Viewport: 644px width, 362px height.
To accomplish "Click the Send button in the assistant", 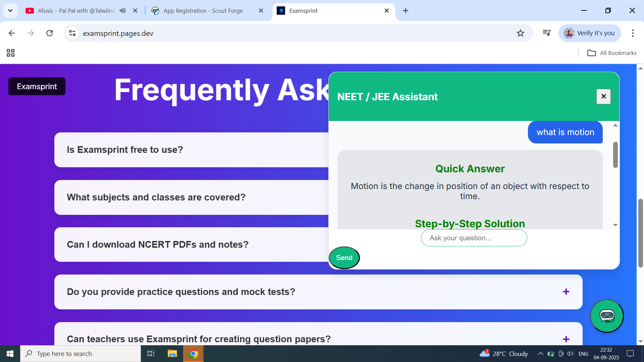I will coord(344,258).
